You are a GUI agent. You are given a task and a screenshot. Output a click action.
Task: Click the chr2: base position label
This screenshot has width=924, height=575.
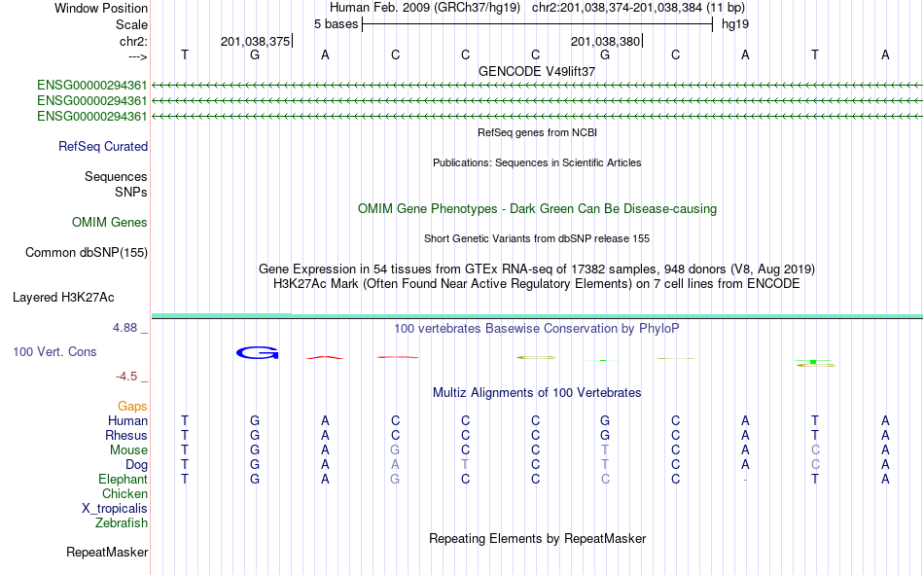[133, 41]
